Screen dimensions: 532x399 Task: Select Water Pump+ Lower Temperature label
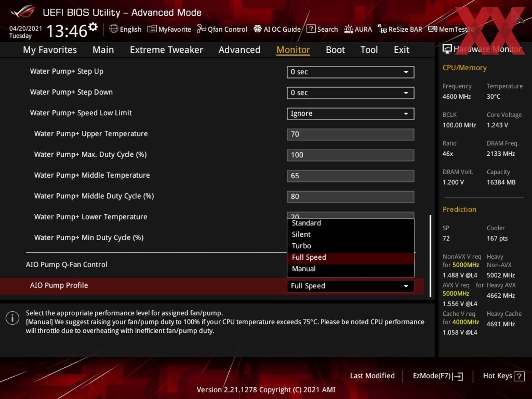[x=91, y=217]
